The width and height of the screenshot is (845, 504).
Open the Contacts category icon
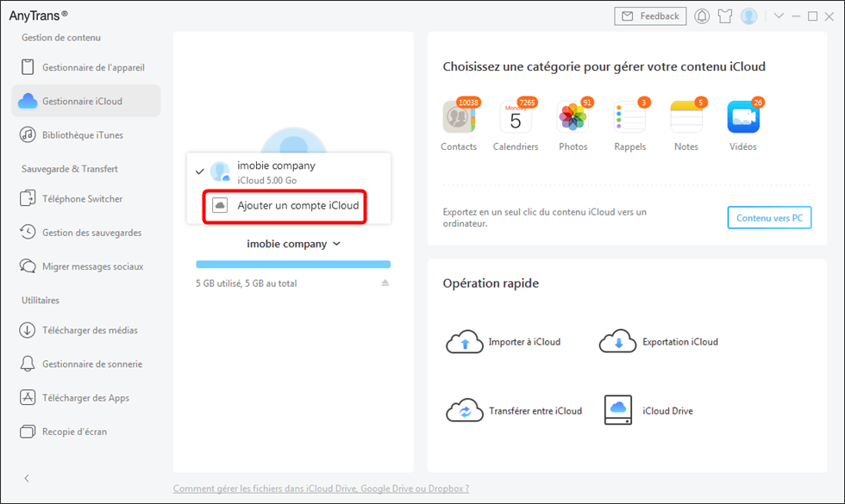coord(459,117)
